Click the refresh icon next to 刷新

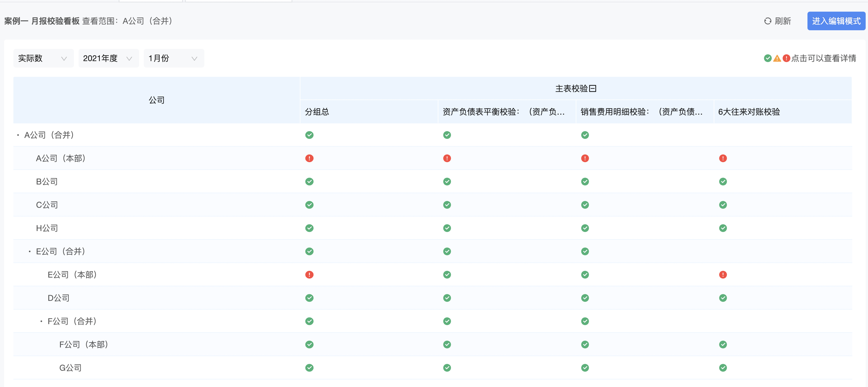(x=767, y=21)
